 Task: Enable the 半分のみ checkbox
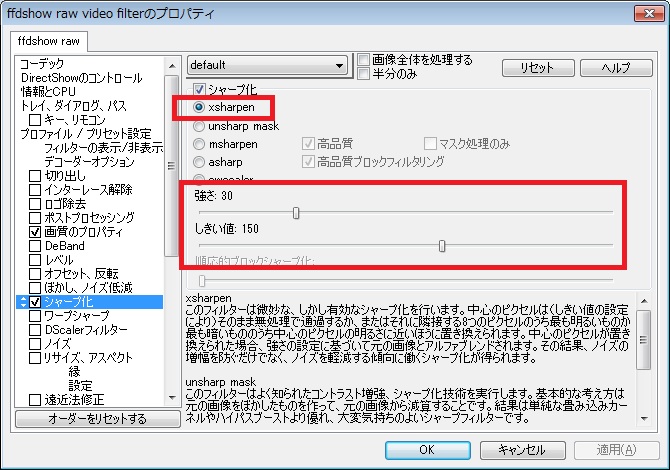(x=364, y=74)
